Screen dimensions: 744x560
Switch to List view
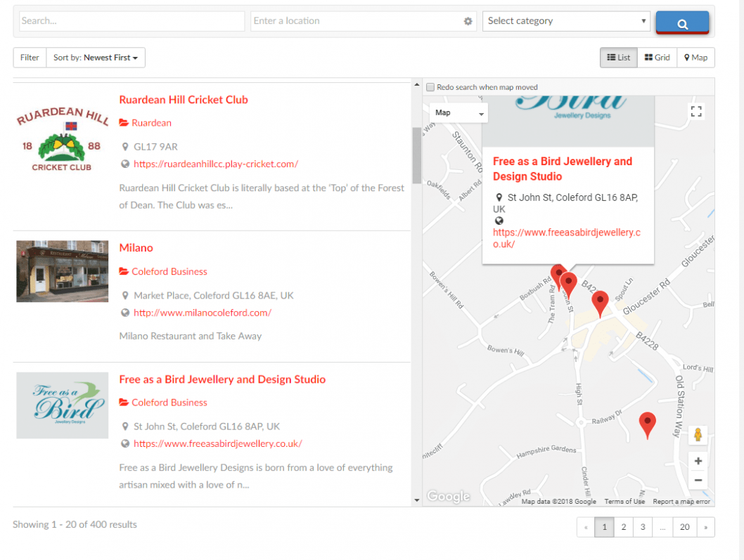618,58
